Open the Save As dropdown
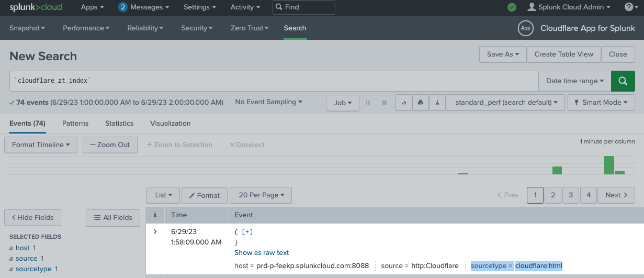This screenshot has height=278, width=644. [503, 54]
